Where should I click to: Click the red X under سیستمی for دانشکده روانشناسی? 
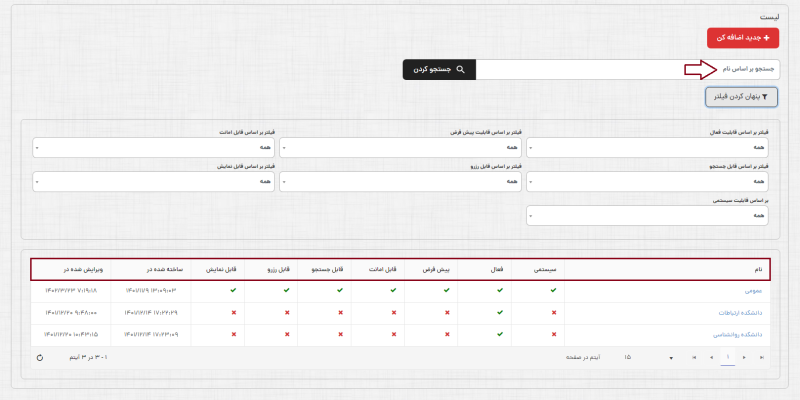554,335
